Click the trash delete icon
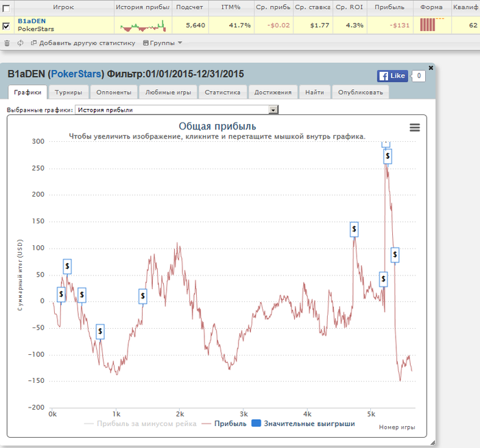Image resolution: width=480 pixels, height=448 pixels. pyautogui.click(x=7, y=43)
